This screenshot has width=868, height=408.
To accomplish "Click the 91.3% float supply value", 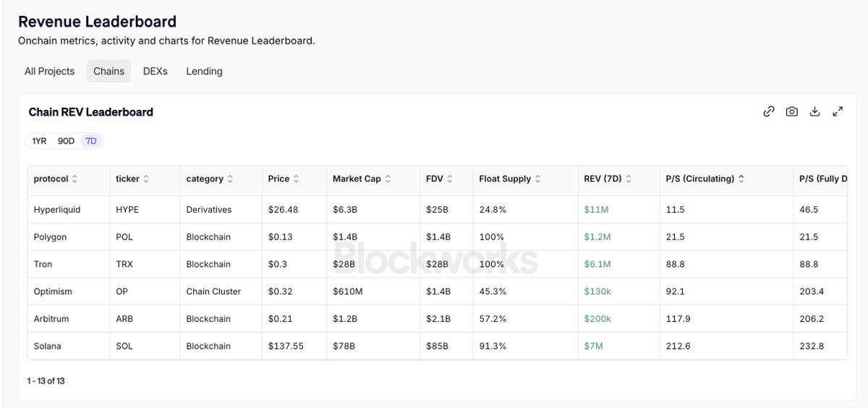I will click(x=493, y=347).
